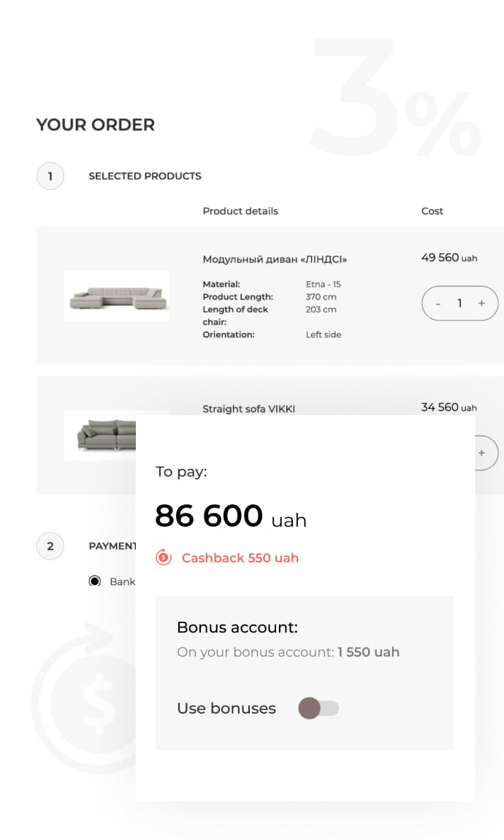
Task: Toggle the Use bonuses switch
Action: pyautogui.click(x=318, y=708)
